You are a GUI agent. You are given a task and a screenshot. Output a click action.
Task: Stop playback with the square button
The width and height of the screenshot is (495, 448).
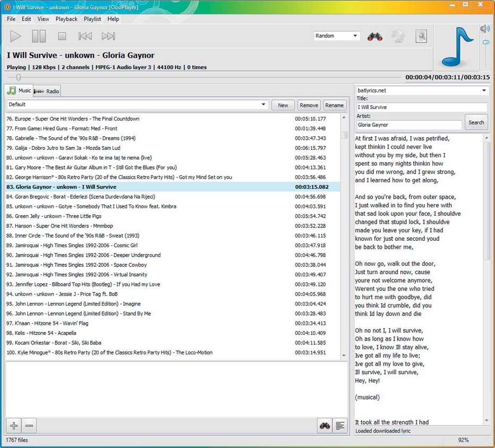pyautogui.click(x=62, y=36)
